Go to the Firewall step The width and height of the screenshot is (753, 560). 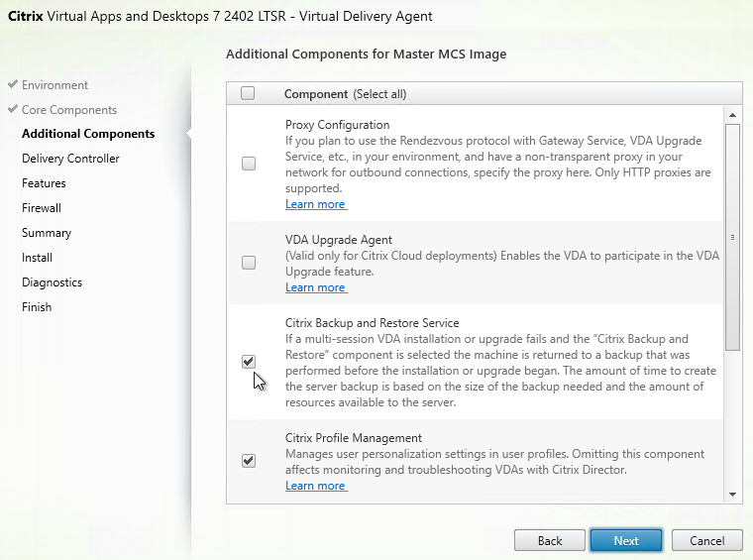(42, 208)
